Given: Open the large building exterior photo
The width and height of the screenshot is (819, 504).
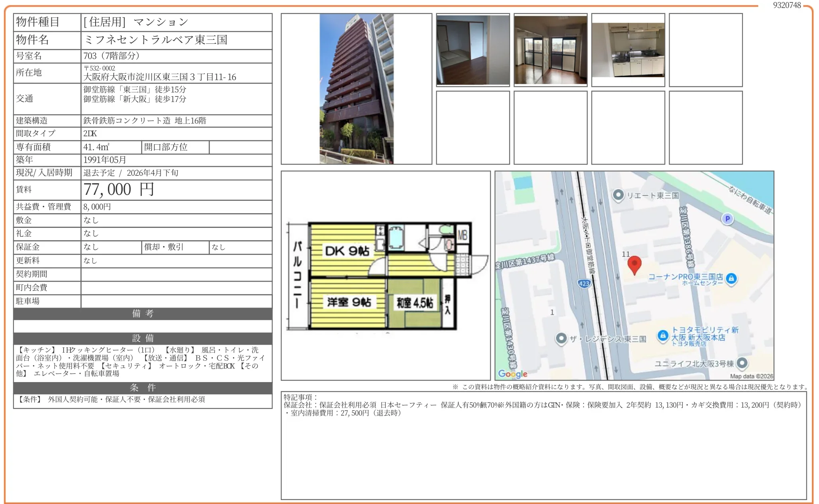Looking at the screenshot, I should pyautogui.click(x=356, y=89).
